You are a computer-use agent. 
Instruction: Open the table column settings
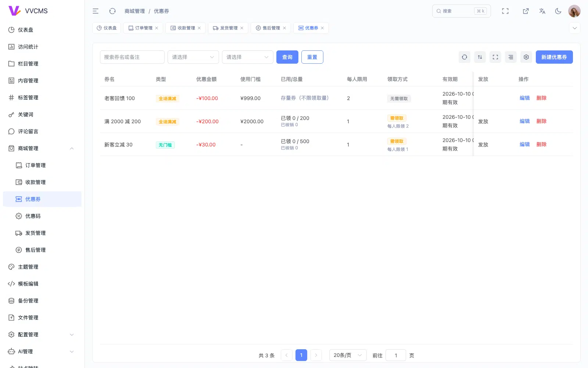[526, 57]
